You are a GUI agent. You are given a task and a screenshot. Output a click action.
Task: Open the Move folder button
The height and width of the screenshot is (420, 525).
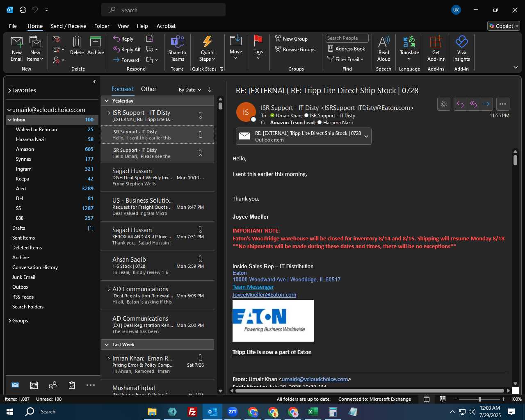coord(236,48)
